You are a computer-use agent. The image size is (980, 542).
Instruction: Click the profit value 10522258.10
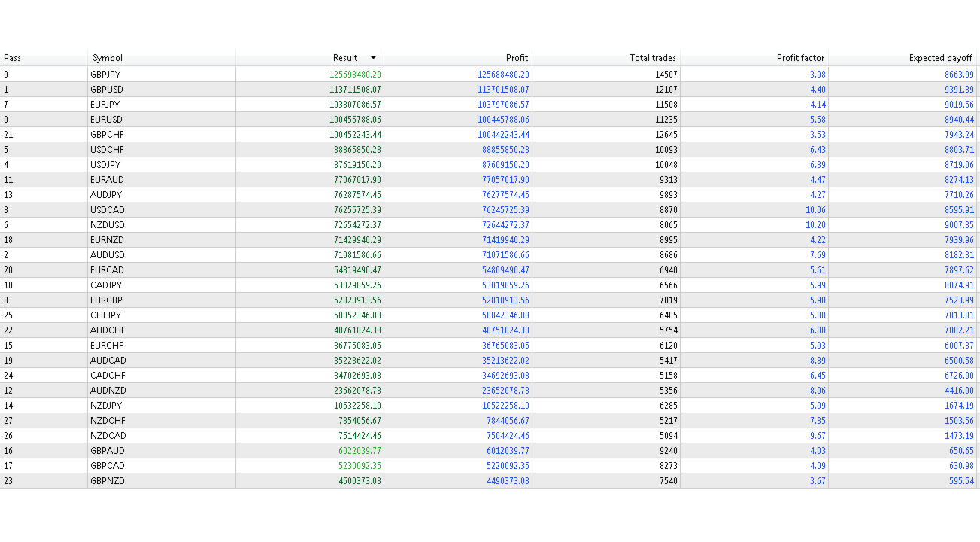[x=505, y=406]
